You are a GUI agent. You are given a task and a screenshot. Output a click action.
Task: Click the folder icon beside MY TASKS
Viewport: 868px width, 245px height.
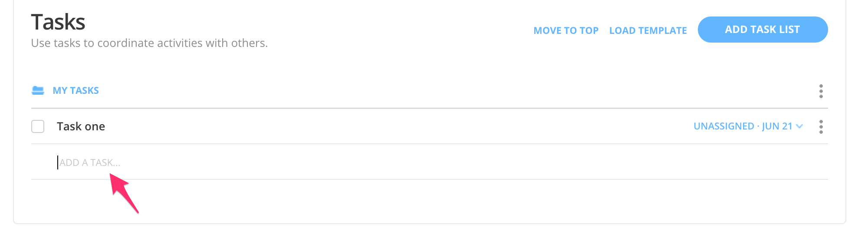coord(38,90)
